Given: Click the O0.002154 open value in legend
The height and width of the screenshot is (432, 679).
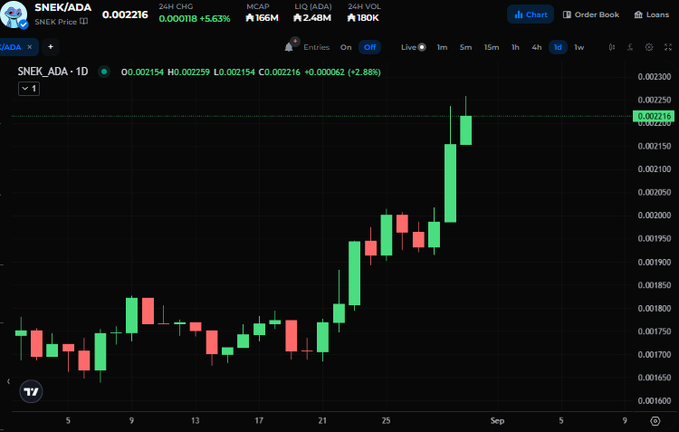Looking at the screenshot, I should [142, 72].
